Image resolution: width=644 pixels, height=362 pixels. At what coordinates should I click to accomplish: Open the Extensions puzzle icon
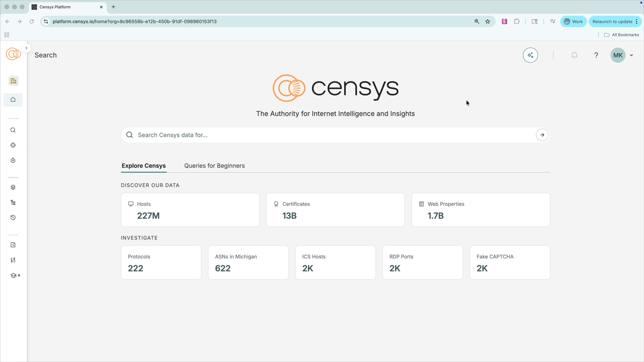(x=517, y=22)
